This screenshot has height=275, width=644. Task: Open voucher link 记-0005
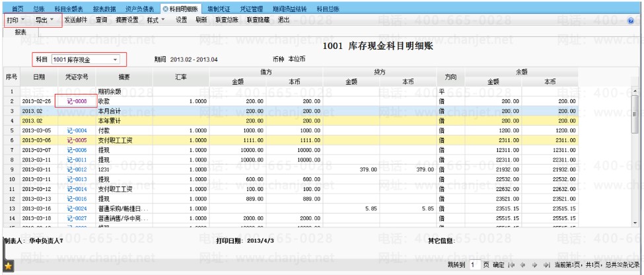click(77, 140)
